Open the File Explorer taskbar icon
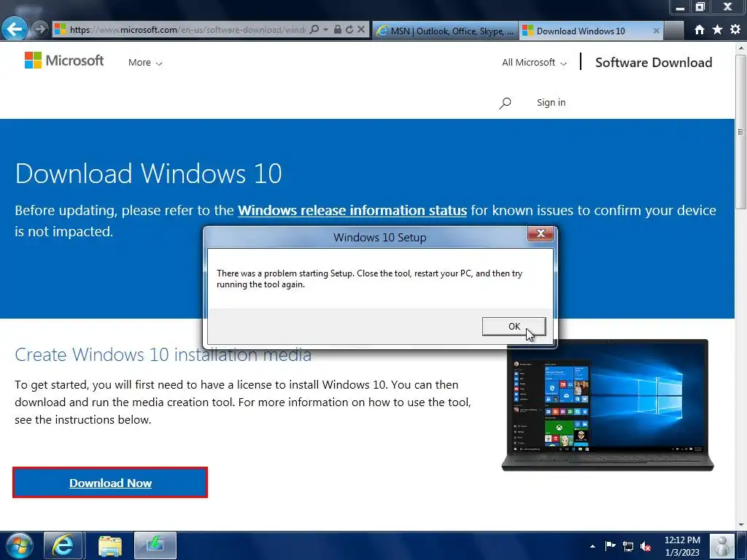Viewport: 747px width, 560px height. (110, 545)
